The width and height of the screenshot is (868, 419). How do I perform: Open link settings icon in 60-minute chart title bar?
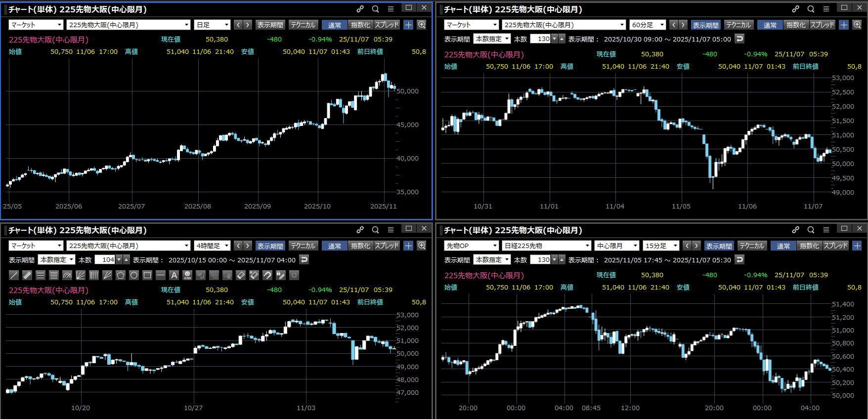795,9
